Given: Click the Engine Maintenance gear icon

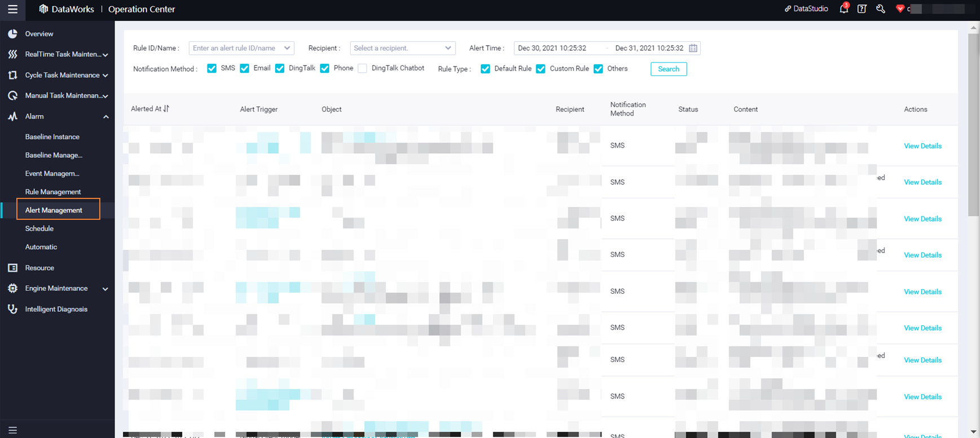Looking at the screenshot, I should click(x=12, y=288).
